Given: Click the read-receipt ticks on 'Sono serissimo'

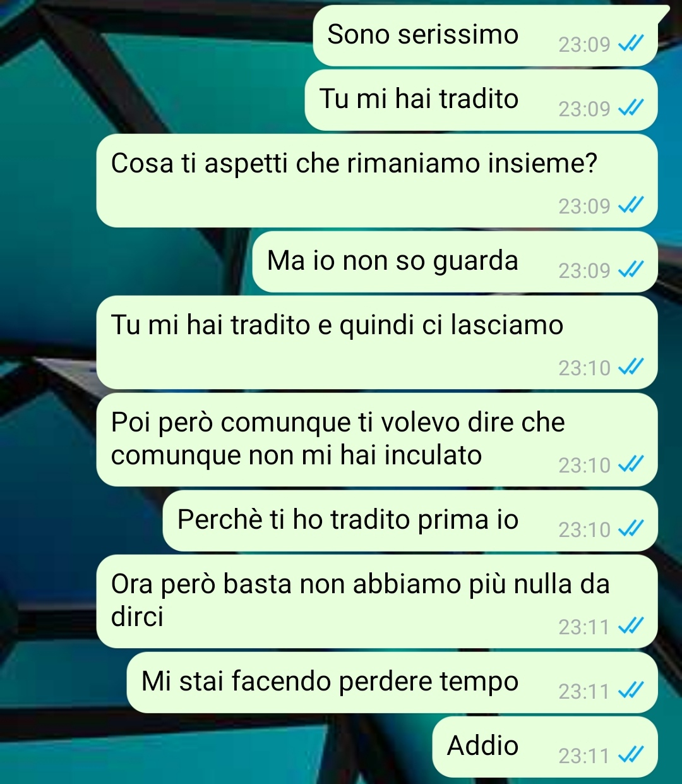Looking at the screenshot, I should [630, 44].
